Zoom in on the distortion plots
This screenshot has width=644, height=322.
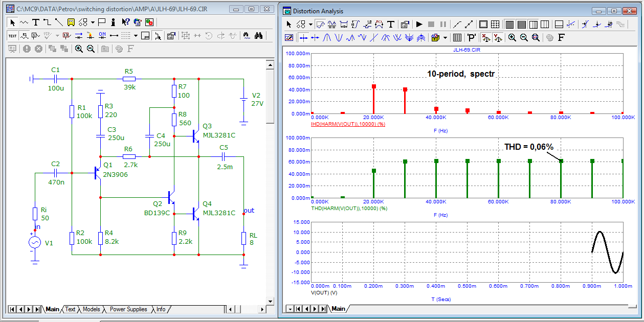click(512, 37)
